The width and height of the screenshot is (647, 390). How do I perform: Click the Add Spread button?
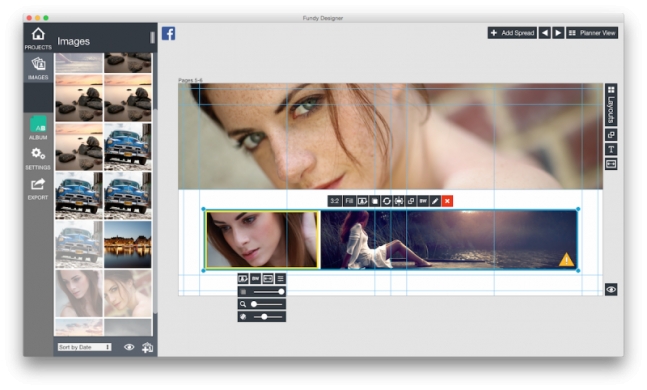512,33
